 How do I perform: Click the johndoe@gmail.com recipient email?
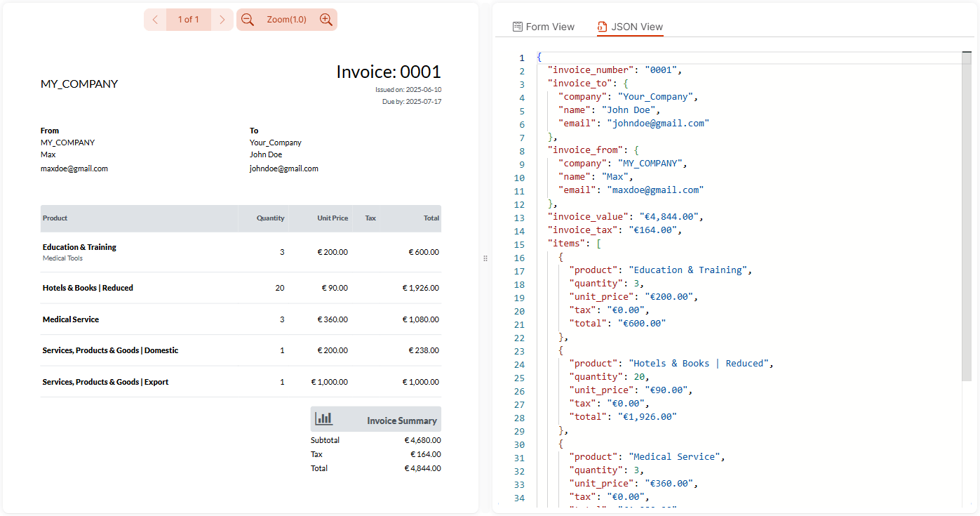point(284,168)
